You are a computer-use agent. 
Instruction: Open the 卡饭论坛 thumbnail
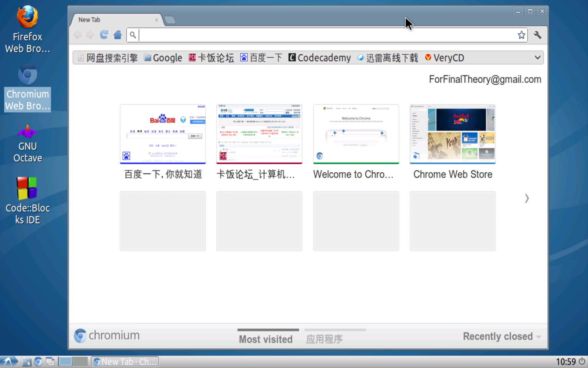(259, 134)
